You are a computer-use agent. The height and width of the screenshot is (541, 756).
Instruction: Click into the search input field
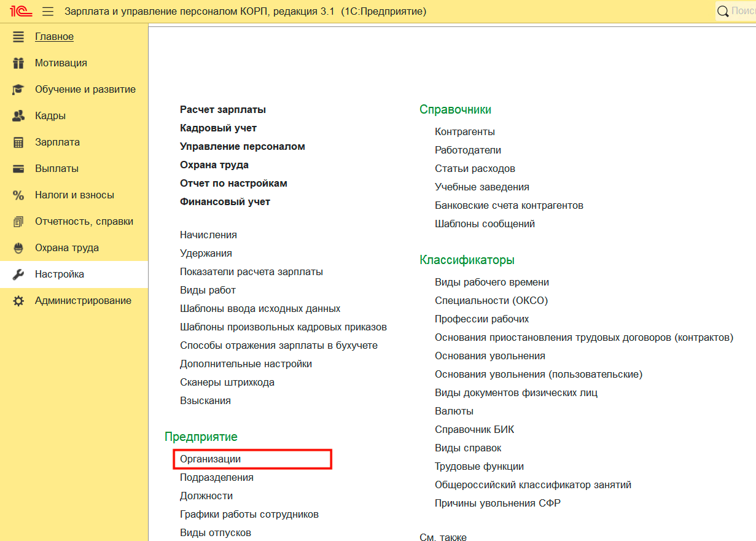coord(743,11)
